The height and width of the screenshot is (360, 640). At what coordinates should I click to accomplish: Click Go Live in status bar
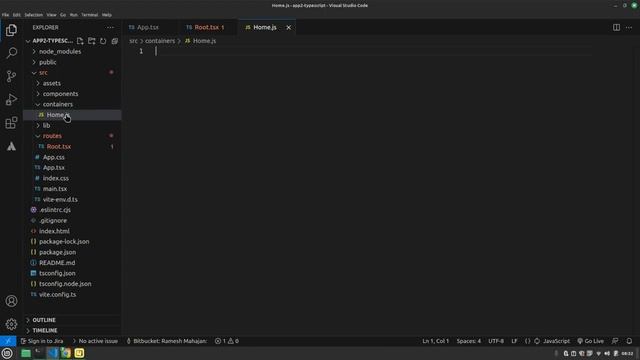click(x=590, y=341)
